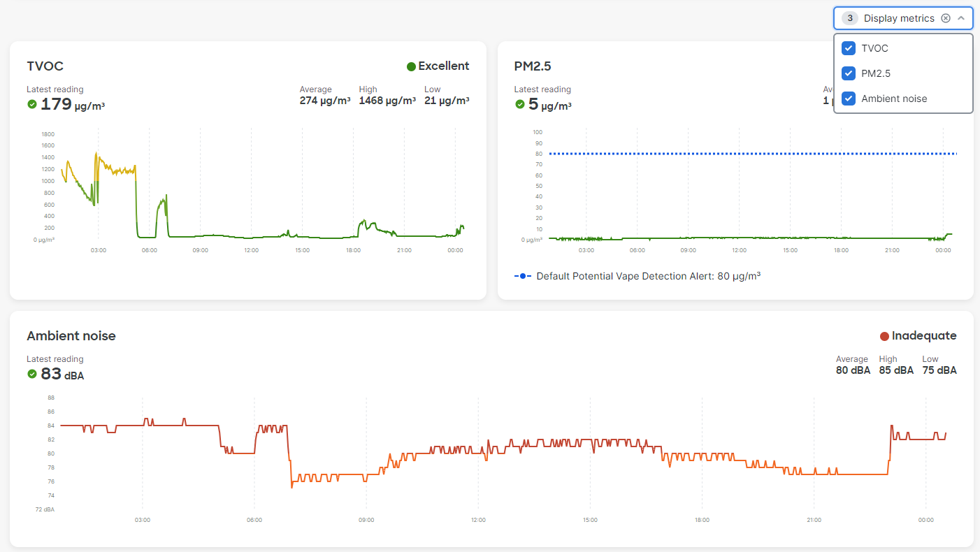Screen dimensions: 980x552
Task: Click the check icon beside Ambient noise reading
Action: pos(31,374)
